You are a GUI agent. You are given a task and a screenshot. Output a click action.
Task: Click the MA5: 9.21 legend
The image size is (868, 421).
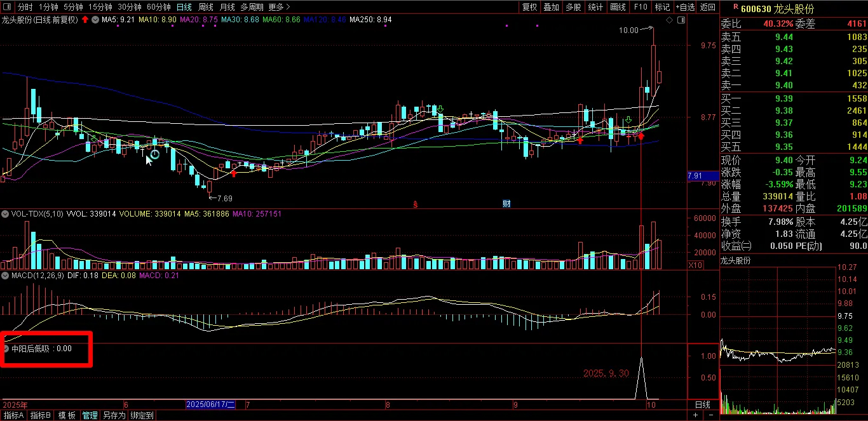coord(118,20)
